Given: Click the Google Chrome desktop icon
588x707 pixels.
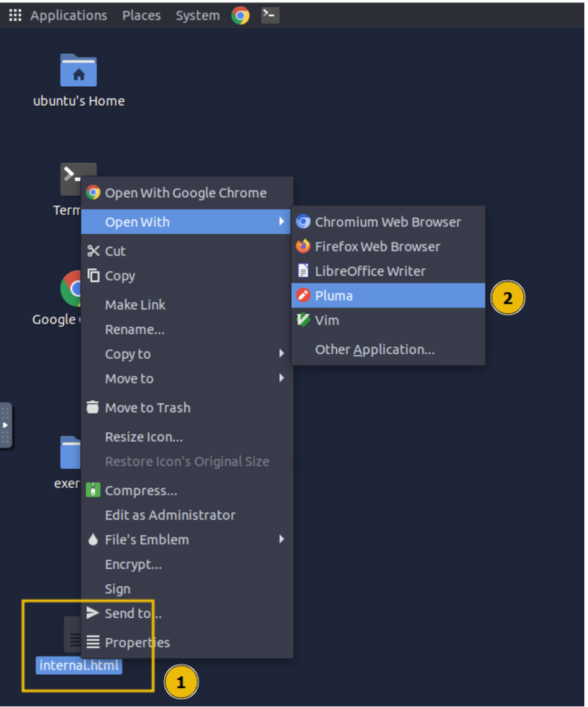Looking at the screenshot, I should point(71,289).
